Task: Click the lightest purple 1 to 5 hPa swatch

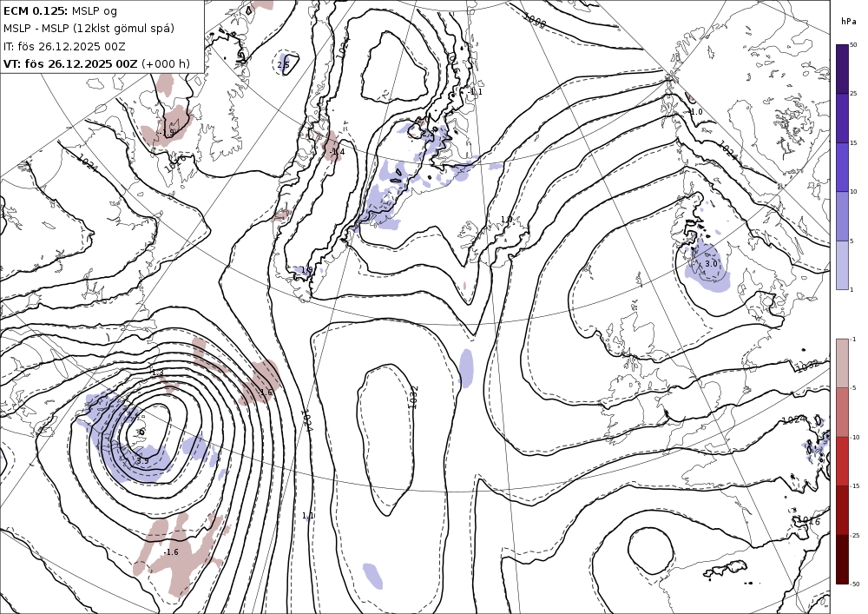Action: [842, 265]
